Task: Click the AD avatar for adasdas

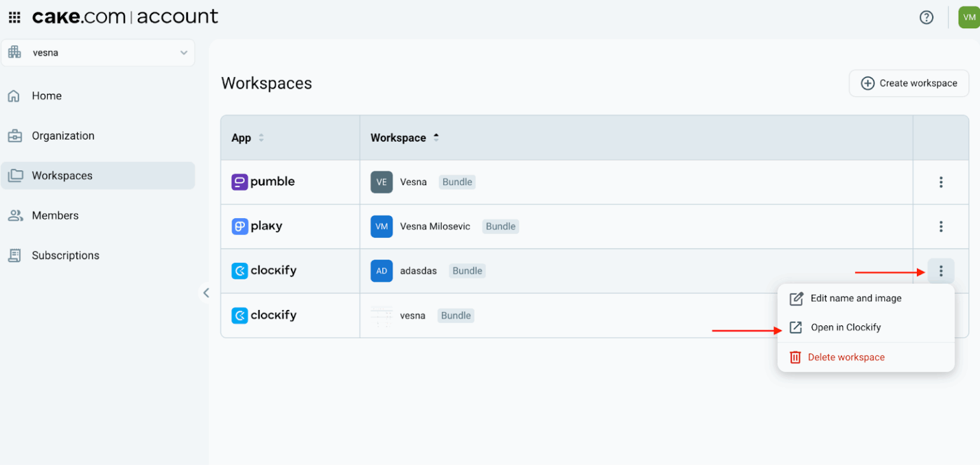Action: click(382, 271)
